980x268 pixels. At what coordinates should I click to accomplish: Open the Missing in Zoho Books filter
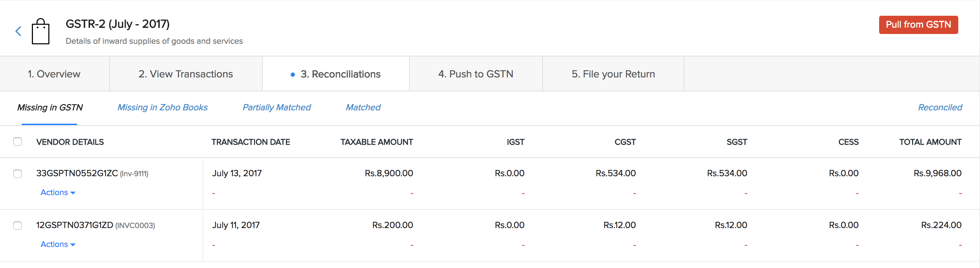(x=163, y=107)
